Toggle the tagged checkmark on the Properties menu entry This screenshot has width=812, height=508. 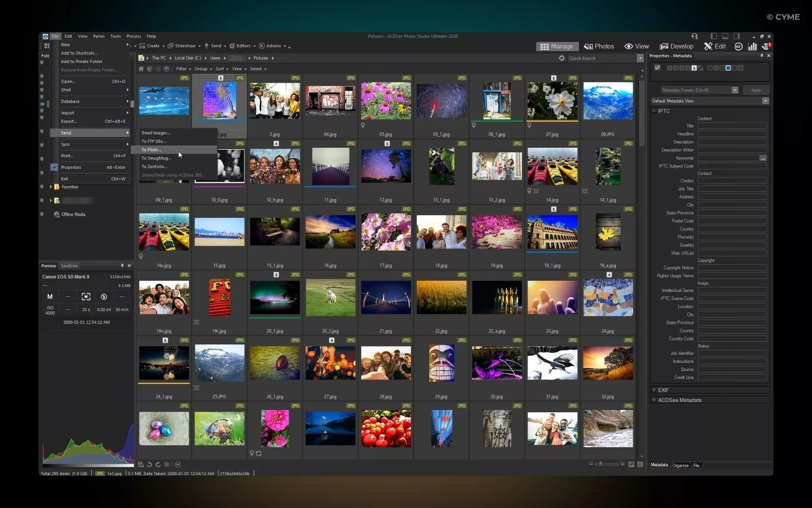tap(54, 167)
